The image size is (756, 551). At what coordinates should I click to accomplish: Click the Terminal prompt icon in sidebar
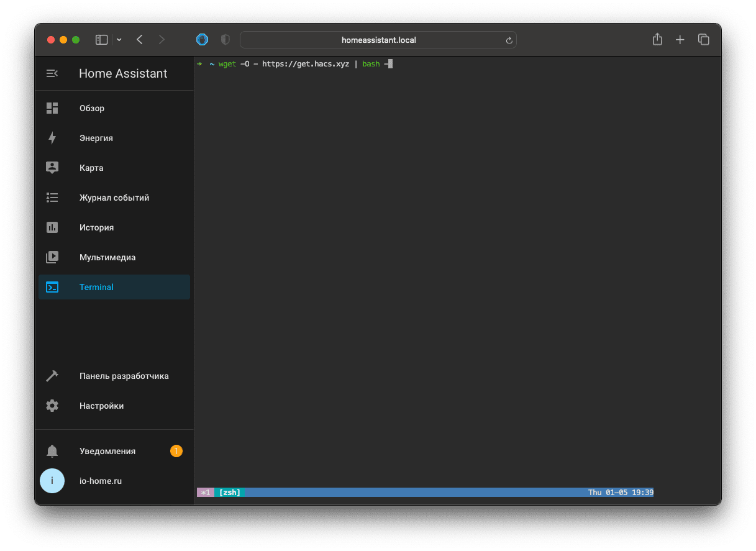(52, 286)
